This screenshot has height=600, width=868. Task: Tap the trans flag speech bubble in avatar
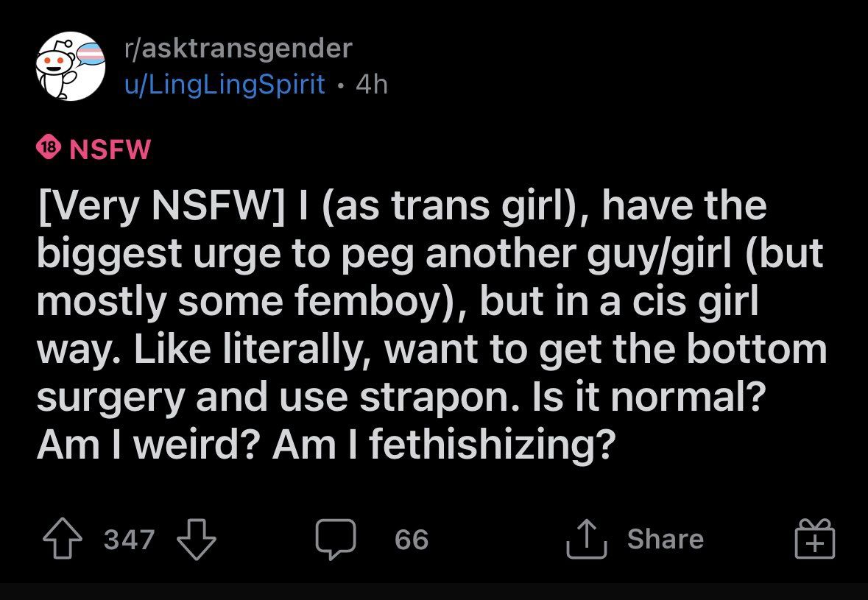pyautogui.click(x=92, y=57)
